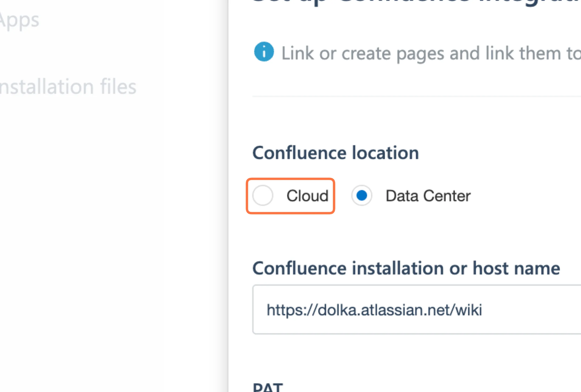Click the "Confluence location" section heading

tap(335, 153)
